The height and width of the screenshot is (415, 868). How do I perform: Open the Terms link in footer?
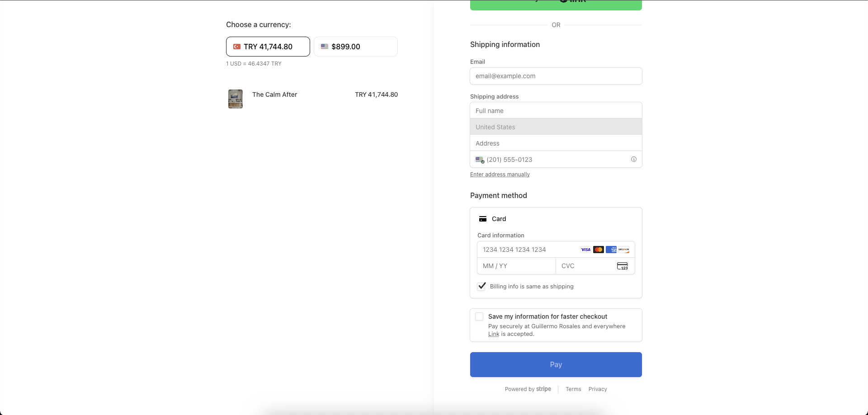click(573, 389)
